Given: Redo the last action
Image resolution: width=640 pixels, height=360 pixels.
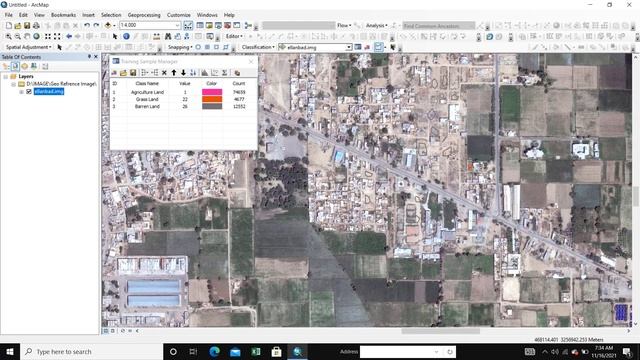Looking at the screenshot, I should [96, 26].
